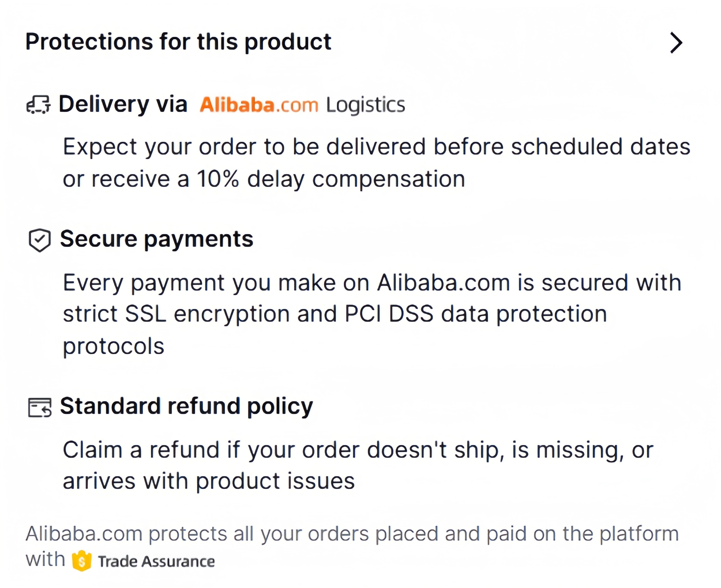Select the 'Delivery via' heading text
Image resolution: width=721 pixels, height=588 pixels.
[x=123, y=104]
